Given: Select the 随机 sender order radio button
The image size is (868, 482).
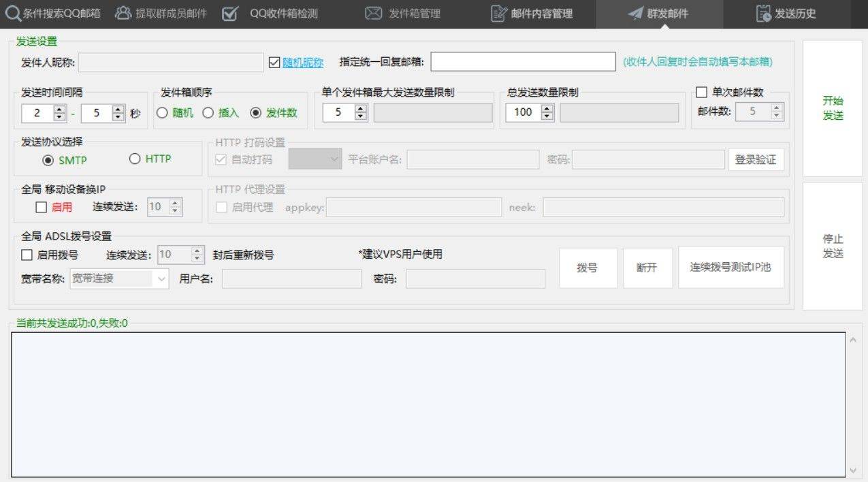Looking at the screenshot, I should [163, 113].
